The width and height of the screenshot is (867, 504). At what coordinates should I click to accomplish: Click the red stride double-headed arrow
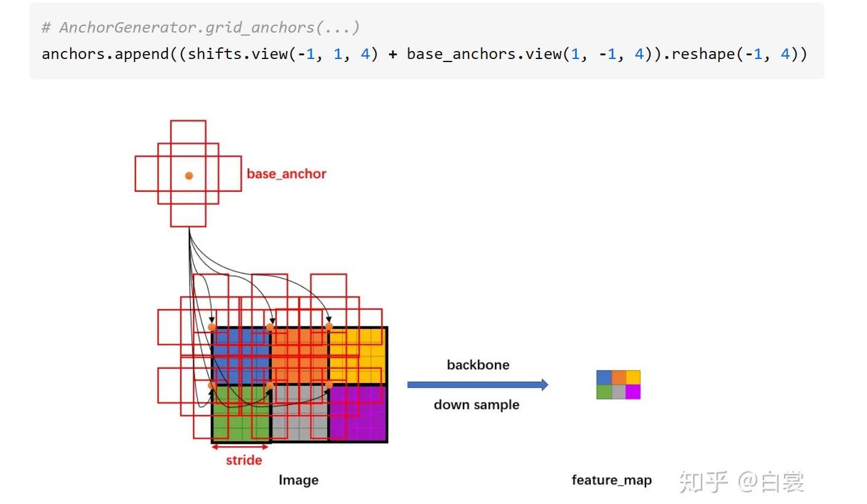click(241, 447)
